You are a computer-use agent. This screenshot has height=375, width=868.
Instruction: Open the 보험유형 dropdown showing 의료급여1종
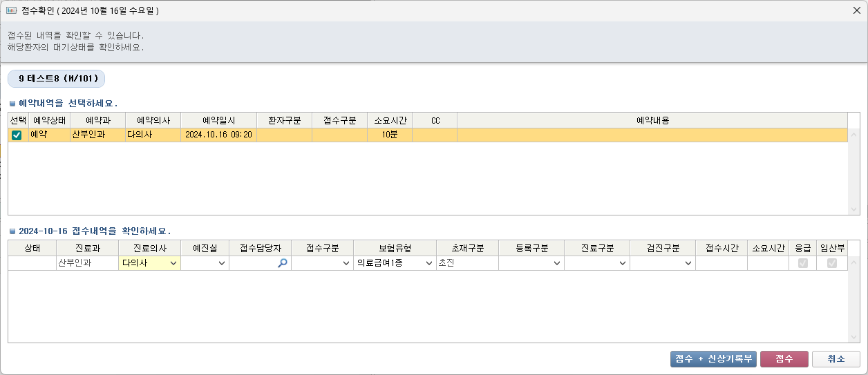click(428, 263)
